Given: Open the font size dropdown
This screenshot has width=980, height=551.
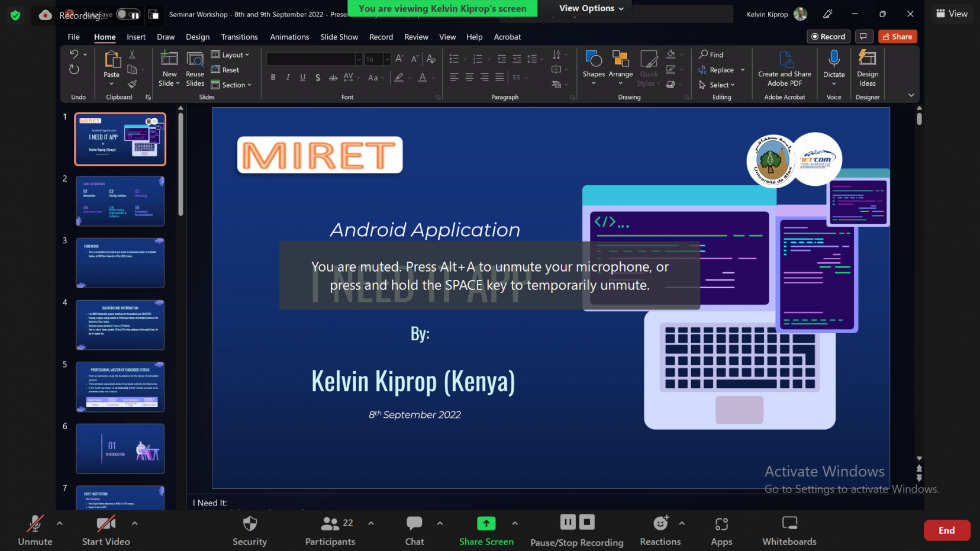Looking at the screenshot, I should click(388, 59).
